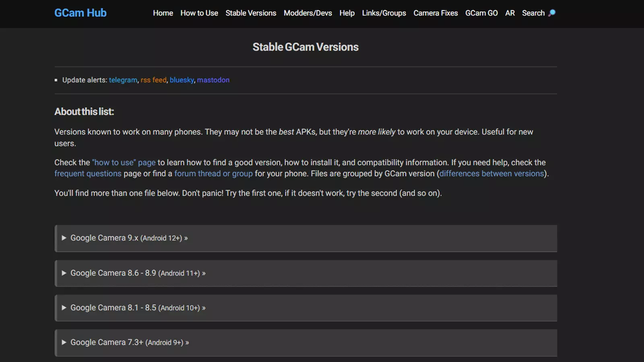Viewport: 644px width, 362px height.
Task: Expand Google Camera 8.1 - 8.5 section
Action: 306,308
